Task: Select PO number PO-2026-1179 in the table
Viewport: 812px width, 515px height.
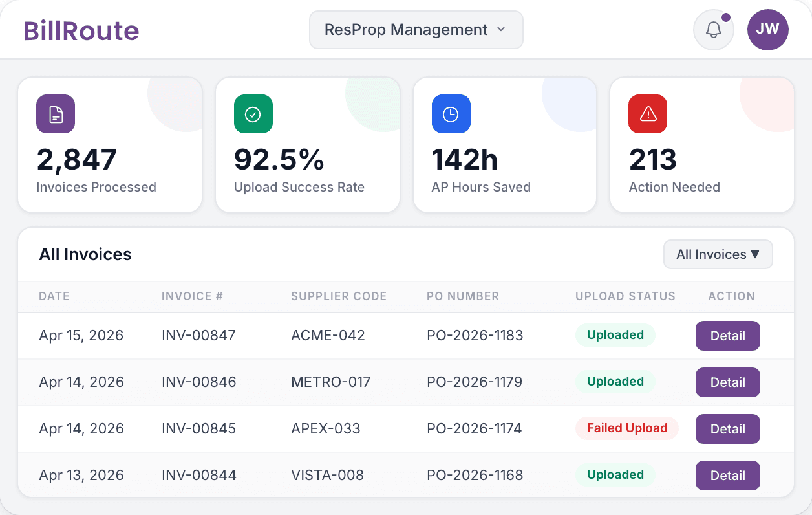Action: point(475,382)
